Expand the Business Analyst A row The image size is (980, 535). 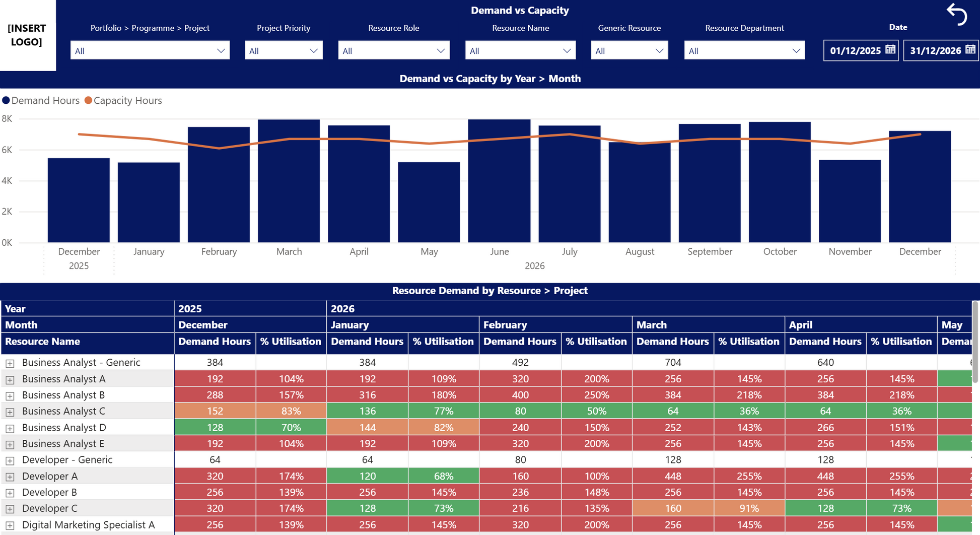pos(10,379)
